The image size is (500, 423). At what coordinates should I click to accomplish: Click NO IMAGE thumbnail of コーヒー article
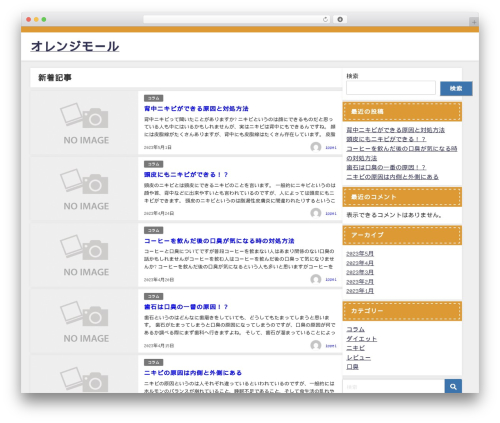click(84, 255)
